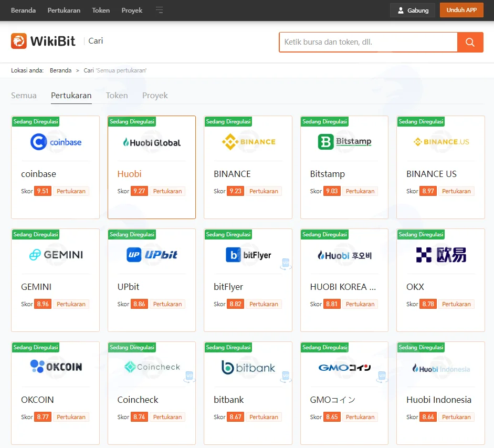Click the orange search magnifier button
The height and width of the screenshot is (448, 494).
(470, 42)
